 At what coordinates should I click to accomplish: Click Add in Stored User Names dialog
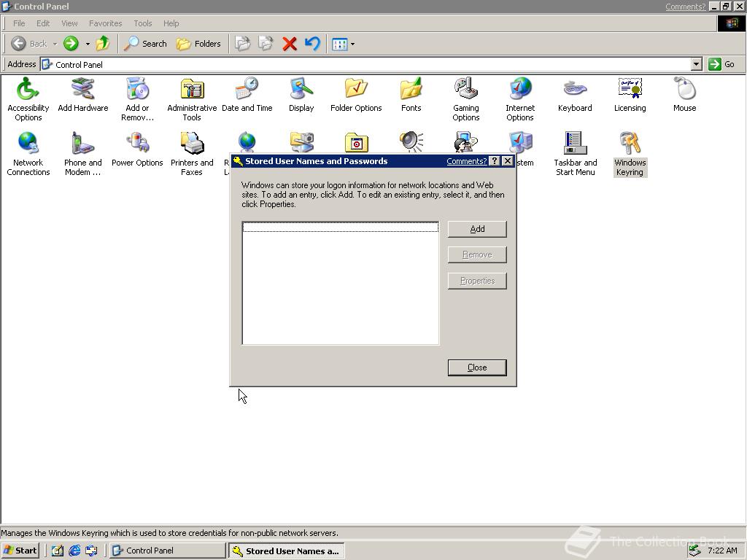pyautogui.click(x=477, y=229)
